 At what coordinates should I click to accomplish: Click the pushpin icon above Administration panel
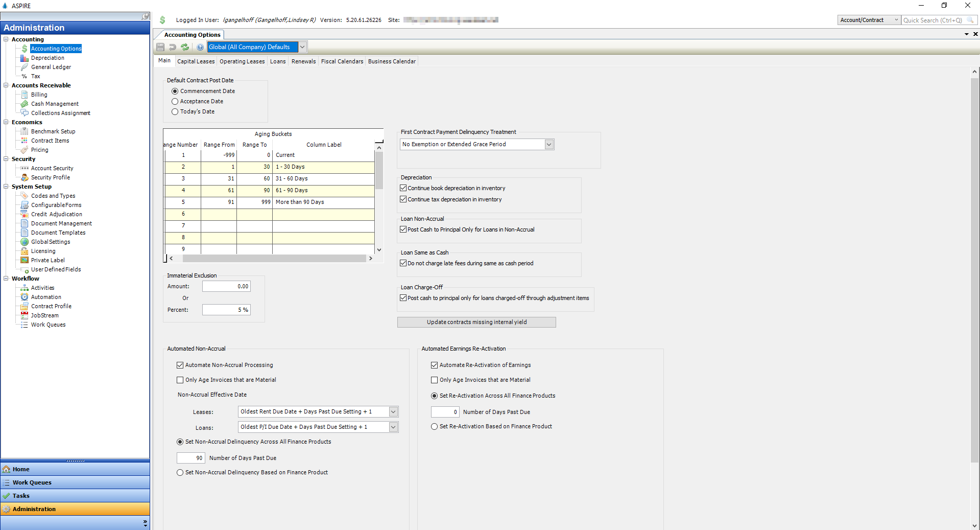146,16
